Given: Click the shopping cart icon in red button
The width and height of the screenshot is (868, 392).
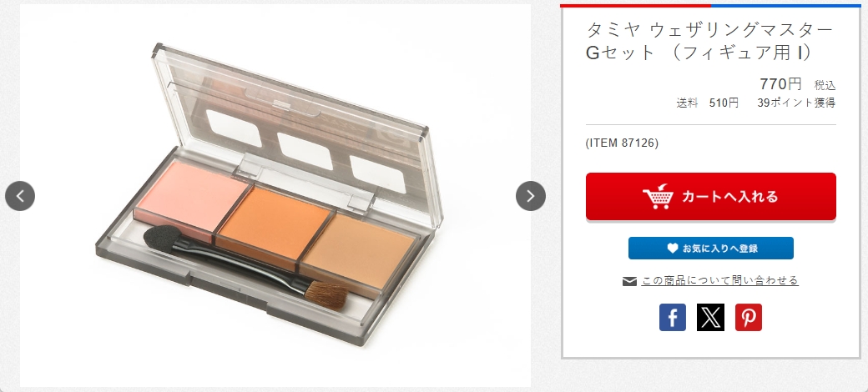Looking at the screenshot, I should click(659, 196).
